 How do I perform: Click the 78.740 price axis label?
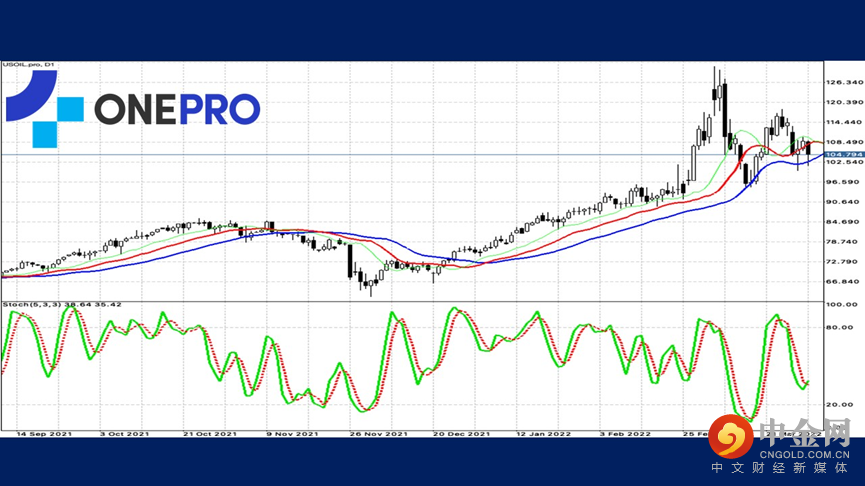click(x=842, y=242)
